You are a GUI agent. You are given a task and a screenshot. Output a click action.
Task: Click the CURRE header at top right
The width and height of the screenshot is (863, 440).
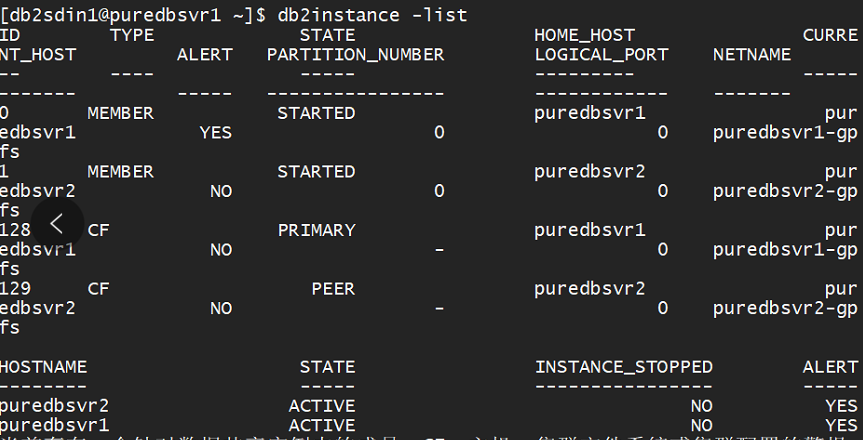click(x=829, y=35)
